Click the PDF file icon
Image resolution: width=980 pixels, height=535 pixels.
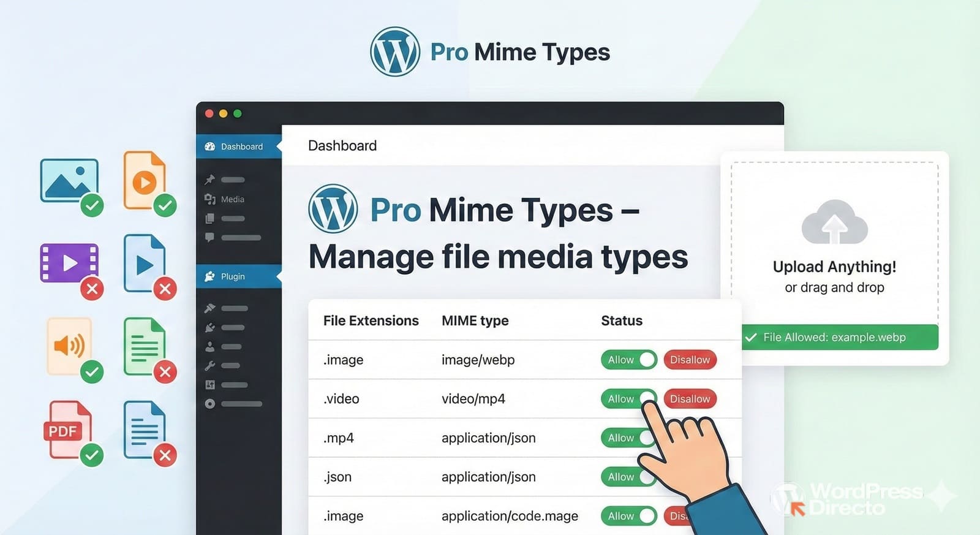[x=67, y=430]
